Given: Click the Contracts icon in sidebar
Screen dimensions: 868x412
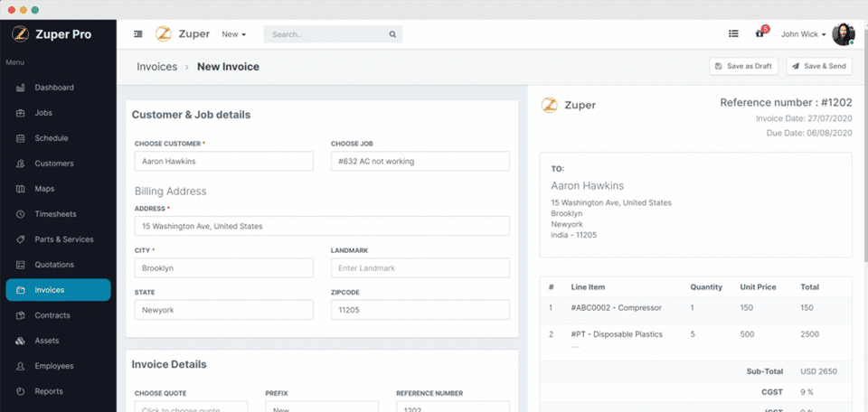Looking at the screenshot, I should pos(21,315).
